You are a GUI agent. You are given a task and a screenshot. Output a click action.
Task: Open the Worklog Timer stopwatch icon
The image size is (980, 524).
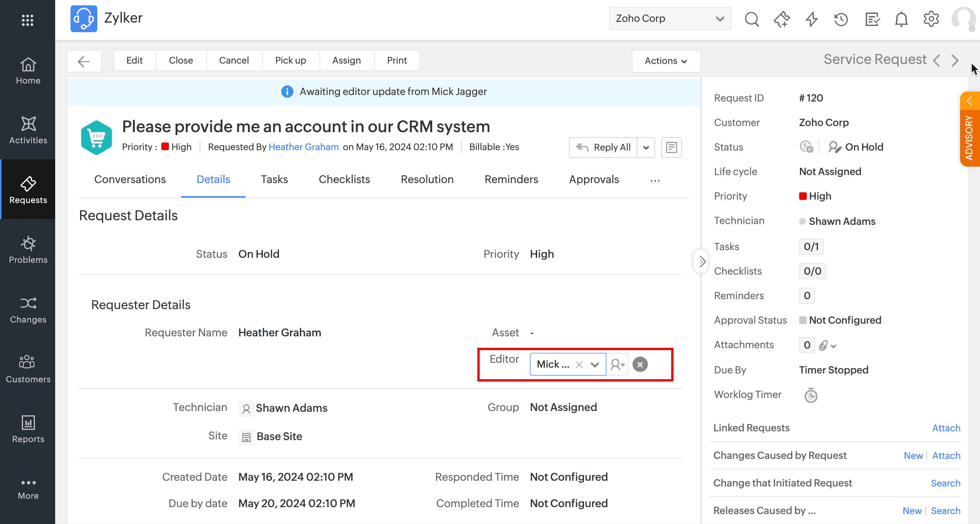(x=810, y=395)
